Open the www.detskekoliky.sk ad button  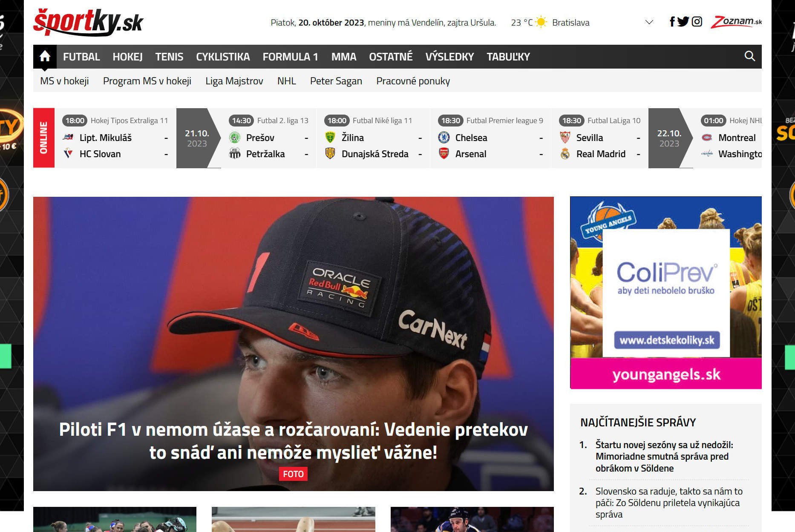pos(667,340)
